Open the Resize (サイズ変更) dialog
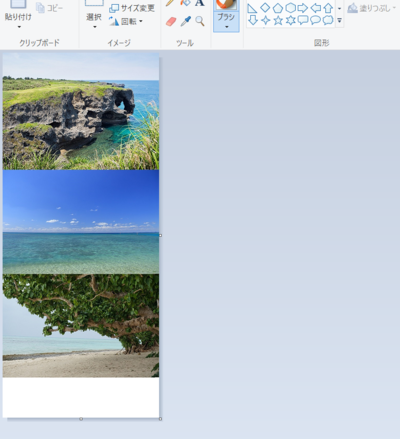This screenshot has width=400, height=439. [x=132, y=8]
